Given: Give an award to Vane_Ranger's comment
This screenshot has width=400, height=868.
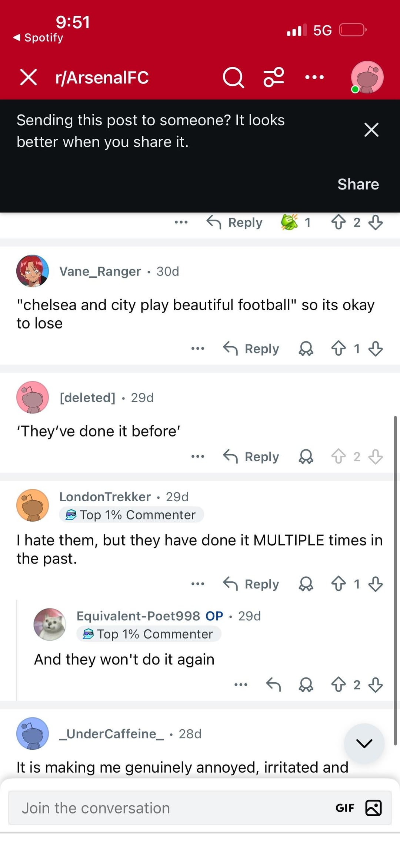Looking at the screenshot, I should (306, 349).
